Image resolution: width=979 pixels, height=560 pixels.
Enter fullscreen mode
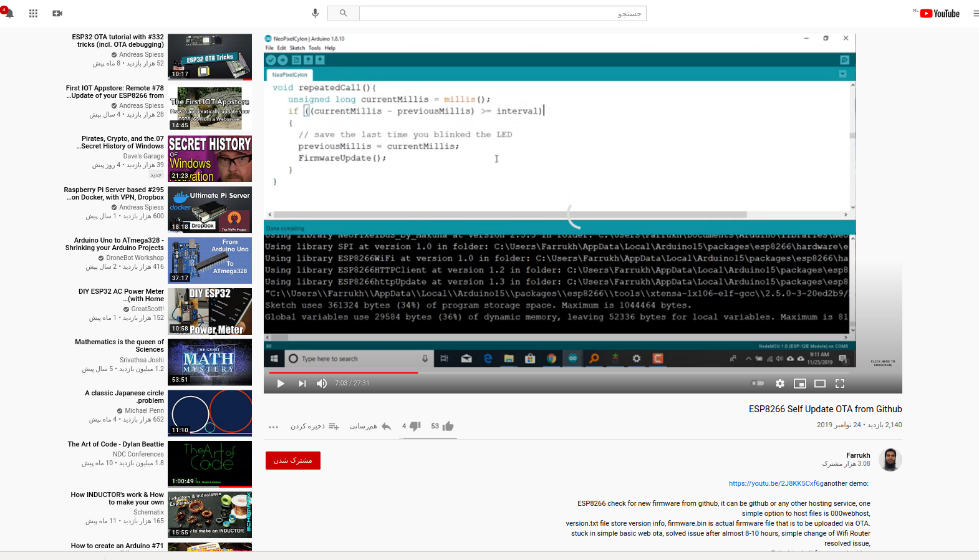[x=840, y=384]
